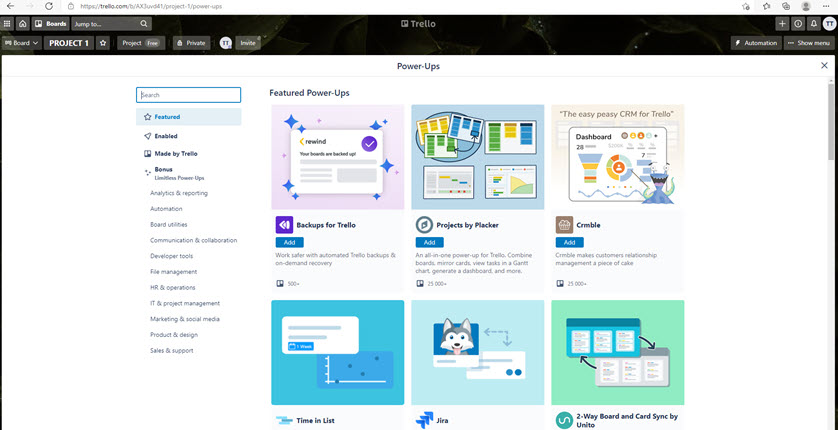The height and width of the screenshot is (430, 838).
Task: Open IT & project management category
Action: click(x=185, y=303)
